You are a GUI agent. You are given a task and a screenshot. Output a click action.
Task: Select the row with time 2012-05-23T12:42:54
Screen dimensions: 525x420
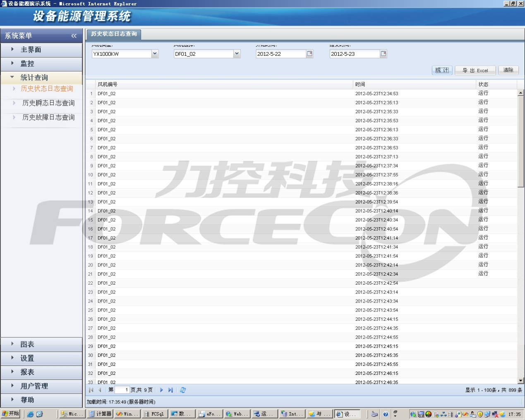(x=302, y=283)
